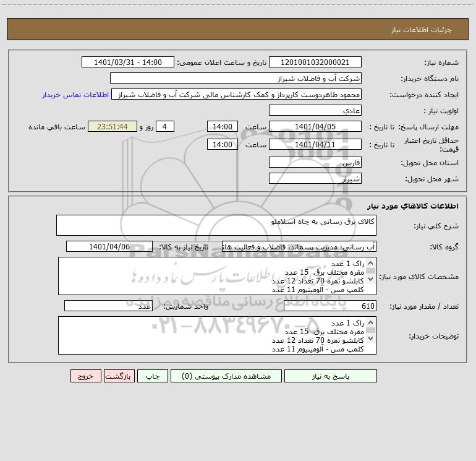The height and width of the screenshot is (461, 476).
Task: Click مقره مختلف برق 15 عدد in مشخصات کالا
Action: (324, 272)
